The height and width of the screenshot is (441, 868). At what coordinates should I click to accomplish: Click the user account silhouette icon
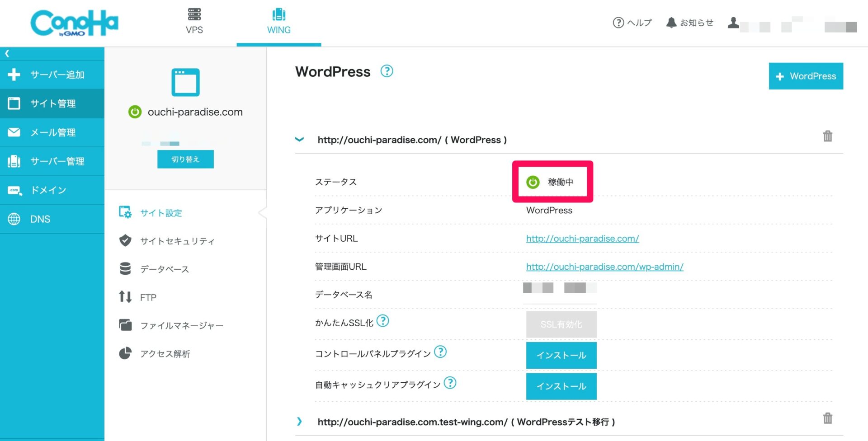pyautogui.click(x=733, y=23)
